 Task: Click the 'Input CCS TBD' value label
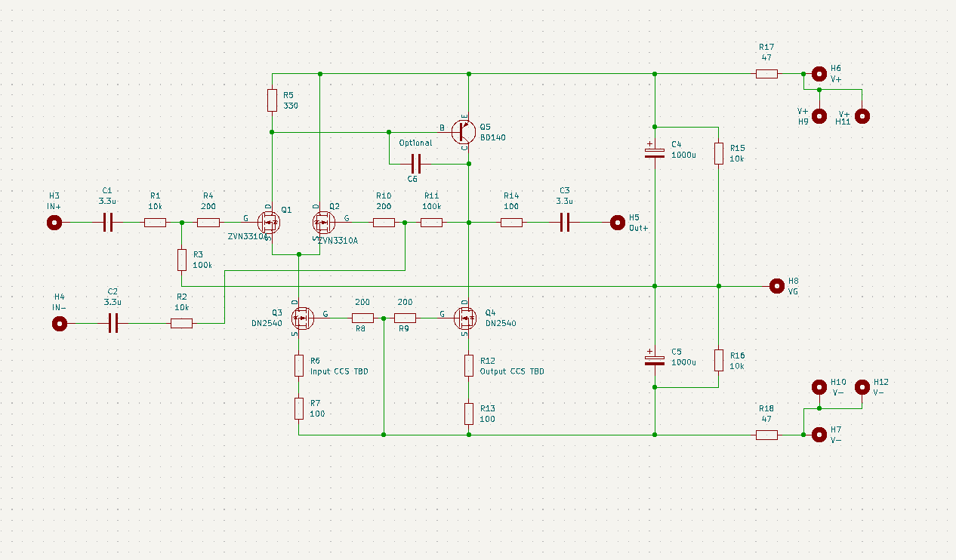point(339,372)
